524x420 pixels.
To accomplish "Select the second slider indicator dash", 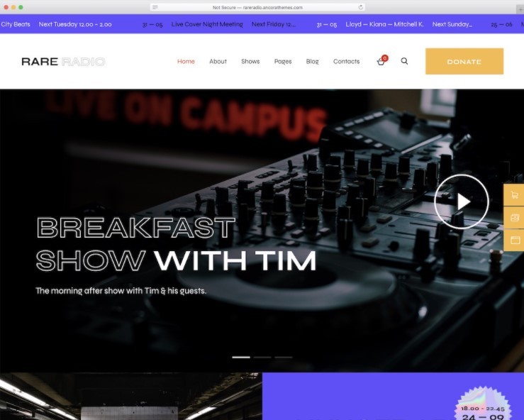I will click(x=262, y=357).
